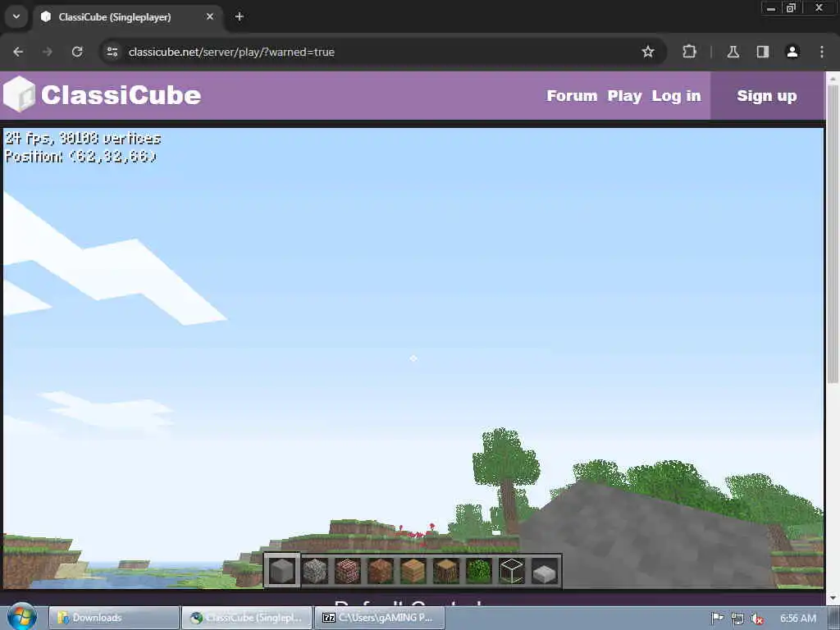
Task: Open the Play page
Action: coord(624,96)
